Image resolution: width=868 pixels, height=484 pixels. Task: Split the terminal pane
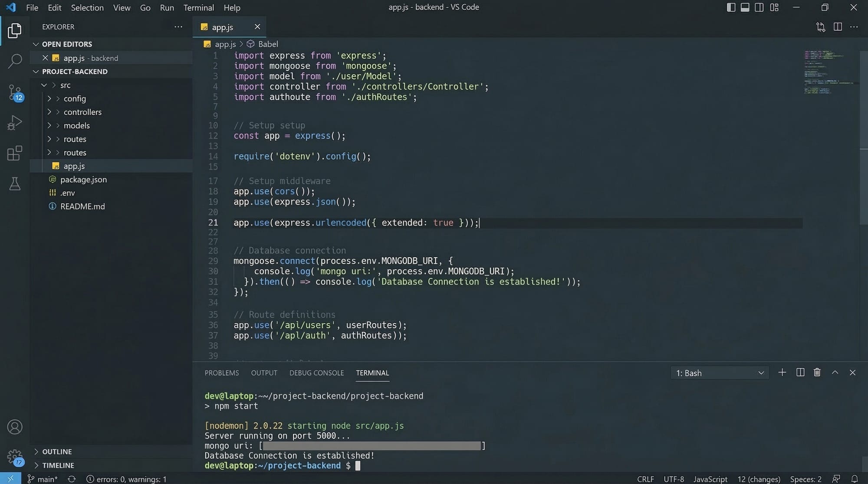point(800,373)
